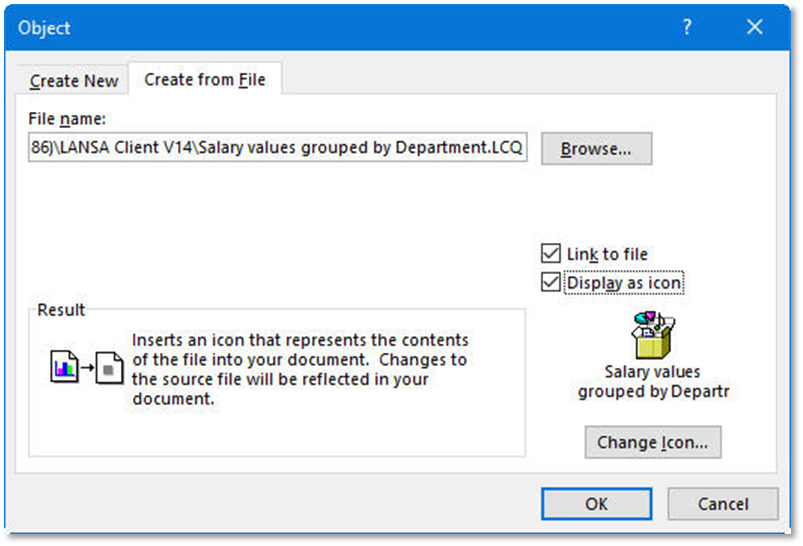Click the chart document icon in Result

[64, 369]
